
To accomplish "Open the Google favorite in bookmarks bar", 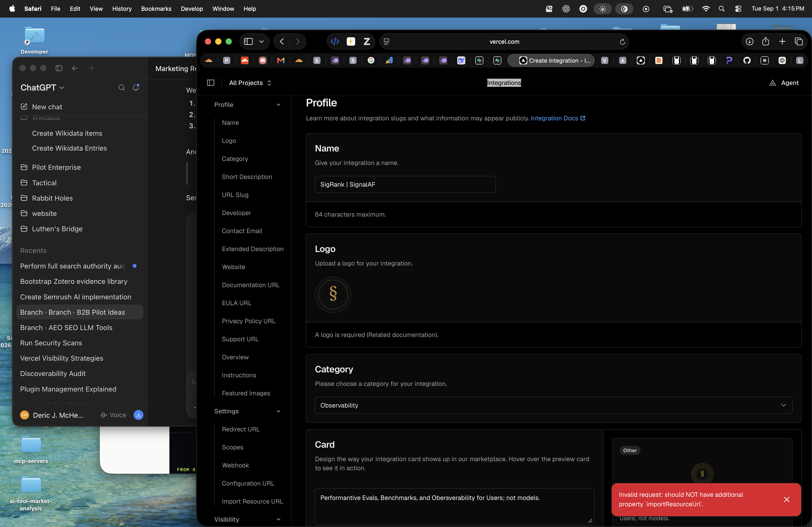I will [x=371, y=60].
